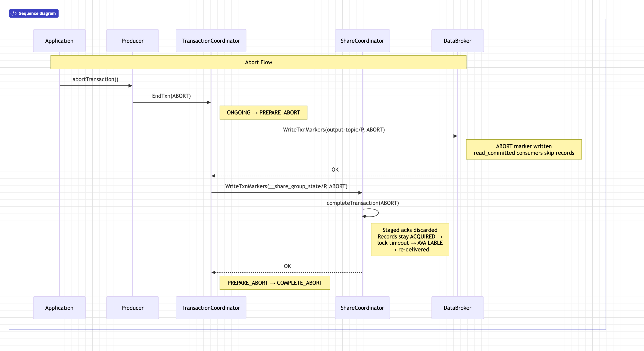Screen dimensions: 644x351
Task: Click the abortTransaction() arrow line
Action: point(96,86)
